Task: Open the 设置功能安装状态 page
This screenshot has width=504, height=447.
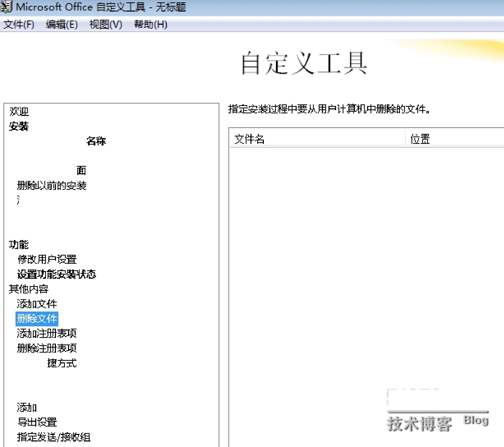Action: click(x=57, y=274)
